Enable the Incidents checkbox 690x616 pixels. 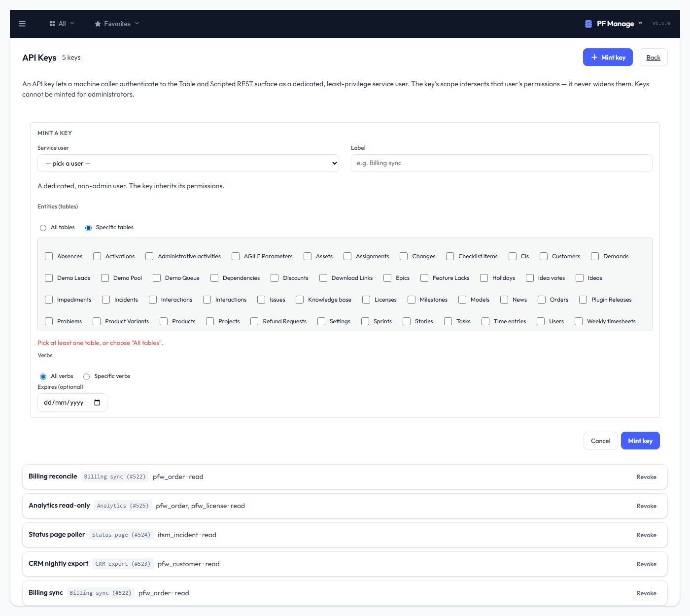pyautogui.click(x=106, y=300)
